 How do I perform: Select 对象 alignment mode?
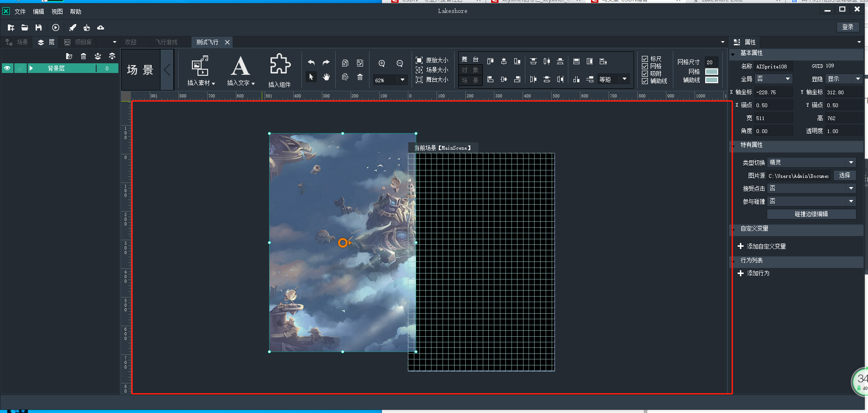[x=470, y=70]
